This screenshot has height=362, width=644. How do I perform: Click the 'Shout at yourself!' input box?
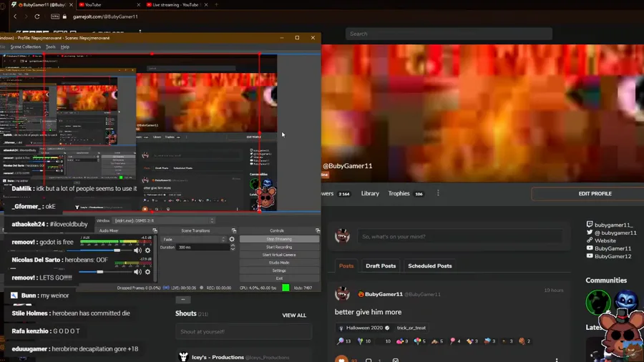[x=243, y=332]
